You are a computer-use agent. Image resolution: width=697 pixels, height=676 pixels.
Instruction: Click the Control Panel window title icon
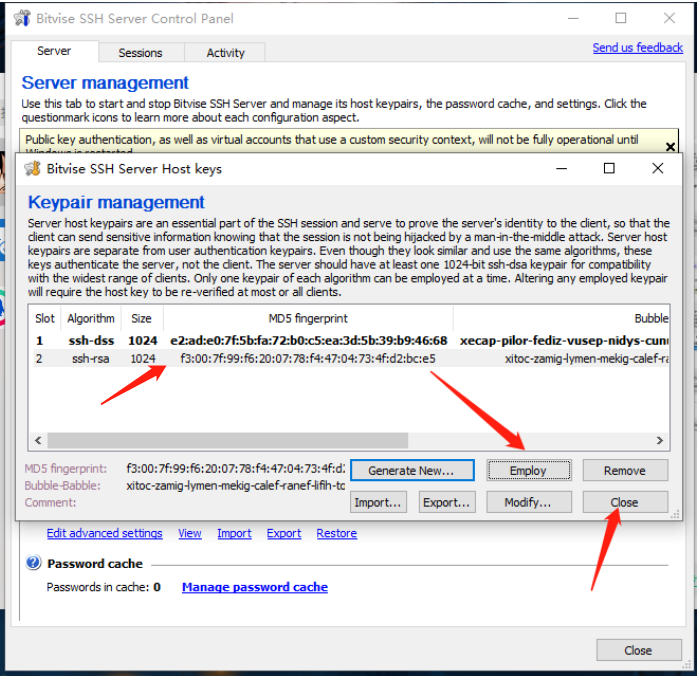click(x=22, y=18)
